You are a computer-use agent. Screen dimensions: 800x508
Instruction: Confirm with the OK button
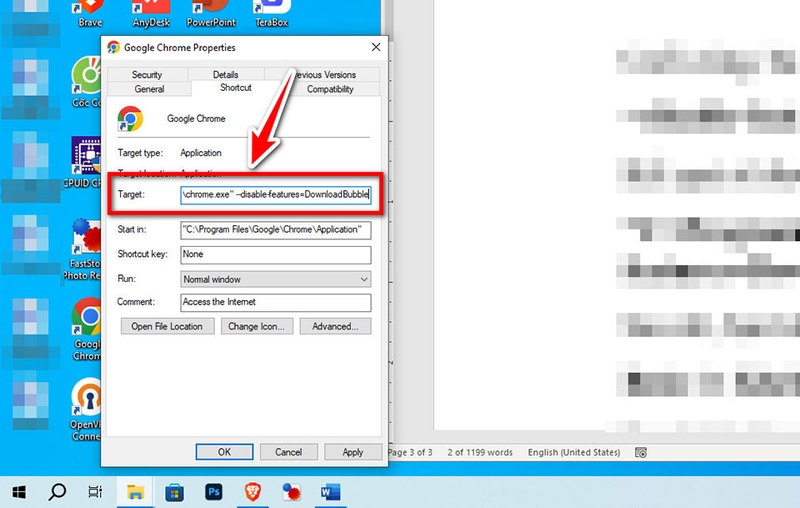point(224,452)
